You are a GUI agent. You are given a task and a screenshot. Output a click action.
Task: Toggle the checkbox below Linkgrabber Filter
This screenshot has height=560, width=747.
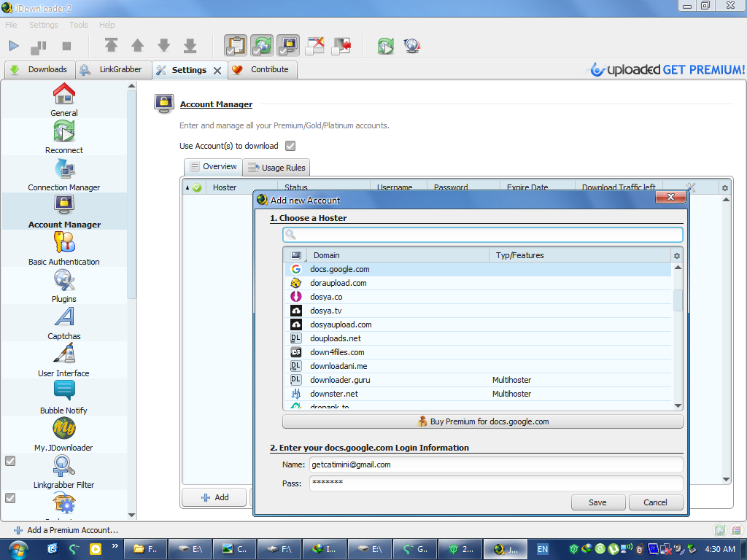[x=10, y=498]
